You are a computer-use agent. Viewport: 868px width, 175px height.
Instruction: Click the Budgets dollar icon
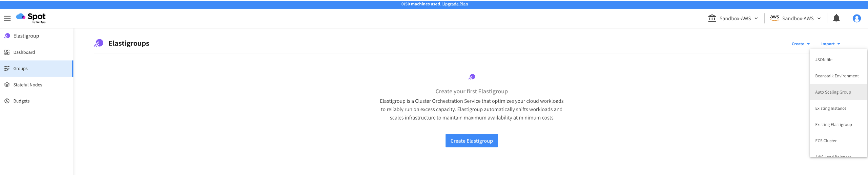7,101
